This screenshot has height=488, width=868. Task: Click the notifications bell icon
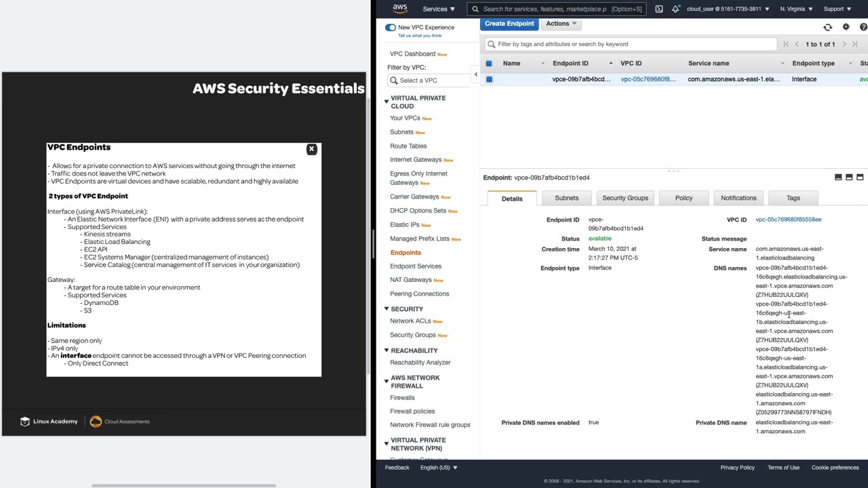tap(675, 9)
